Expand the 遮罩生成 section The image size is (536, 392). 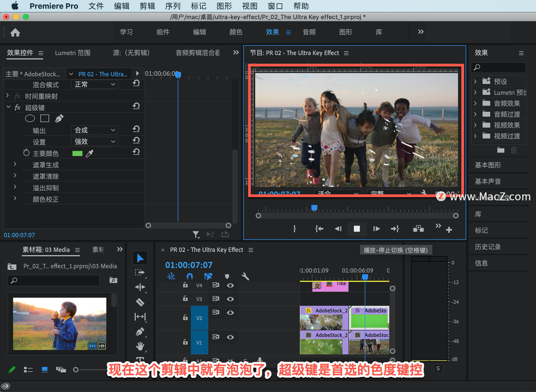pyautogui.click(x=15, y=164)
